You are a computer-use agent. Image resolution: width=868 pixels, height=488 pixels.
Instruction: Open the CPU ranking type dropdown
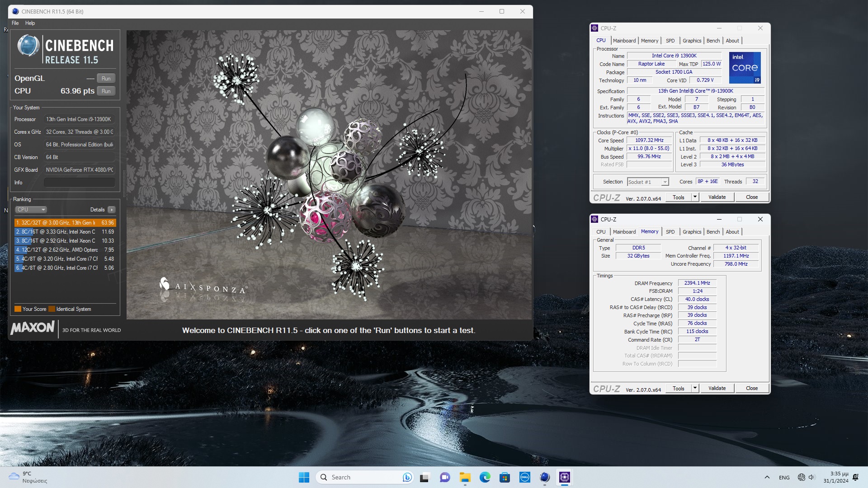click(x=31, y=210)
